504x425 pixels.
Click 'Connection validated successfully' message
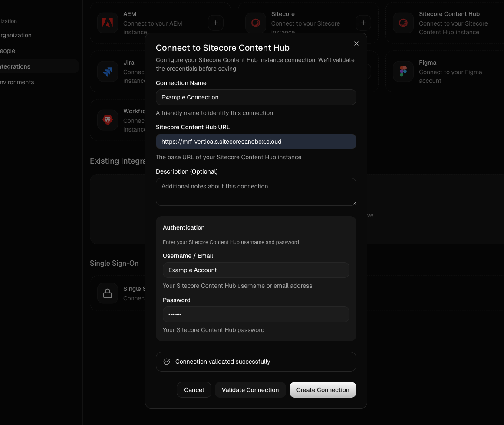click(x=223, y=362)
